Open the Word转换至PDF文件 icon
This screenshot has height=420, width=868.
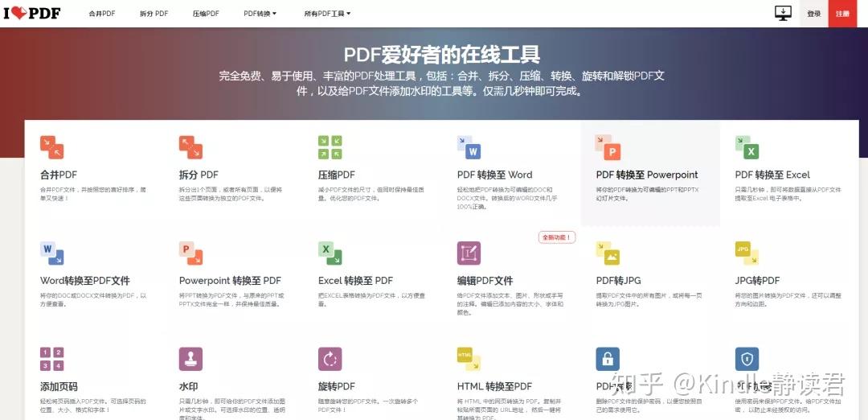click(51, 253)
